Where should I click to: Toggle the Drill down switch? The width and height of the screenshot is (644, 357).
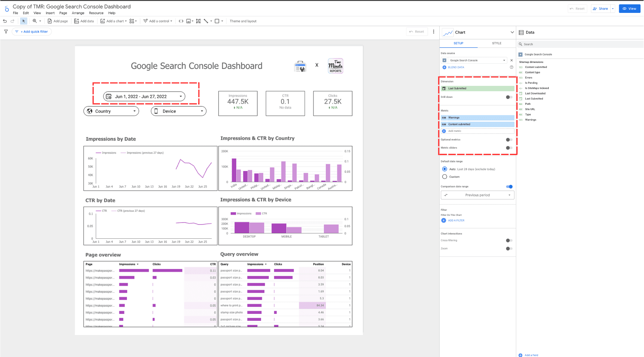pos(509,97)
